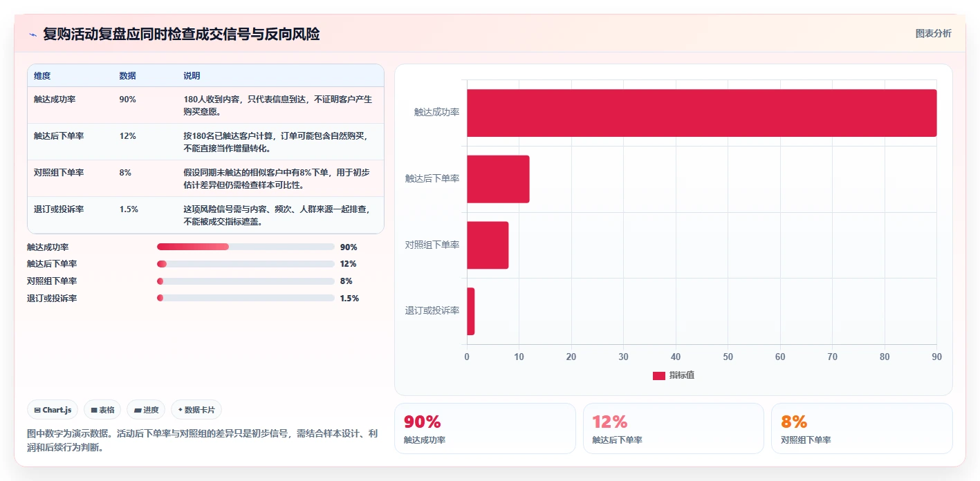Click the 1.5% label beside progress bar
The height and width of the screenshot is (481, 980).
(349, 299)
